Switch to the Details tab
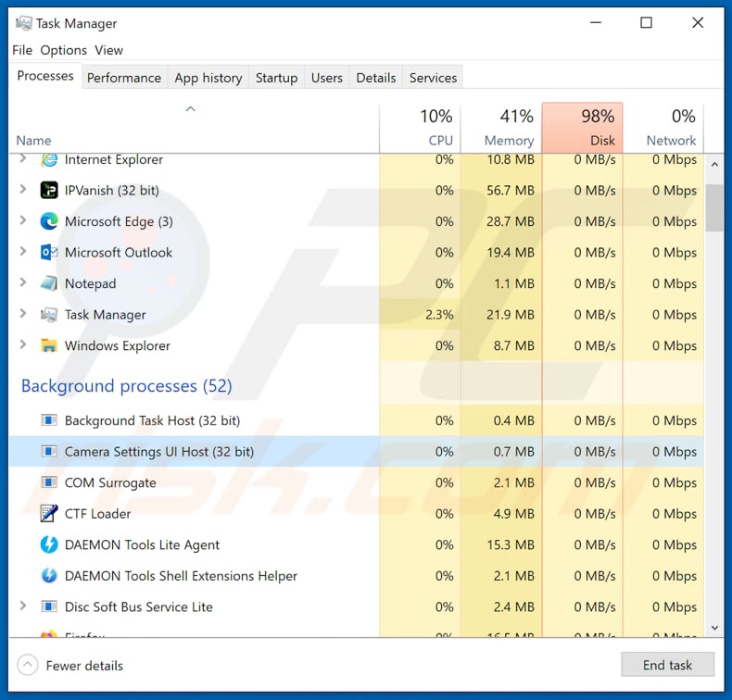 click(x=376, y=78)
